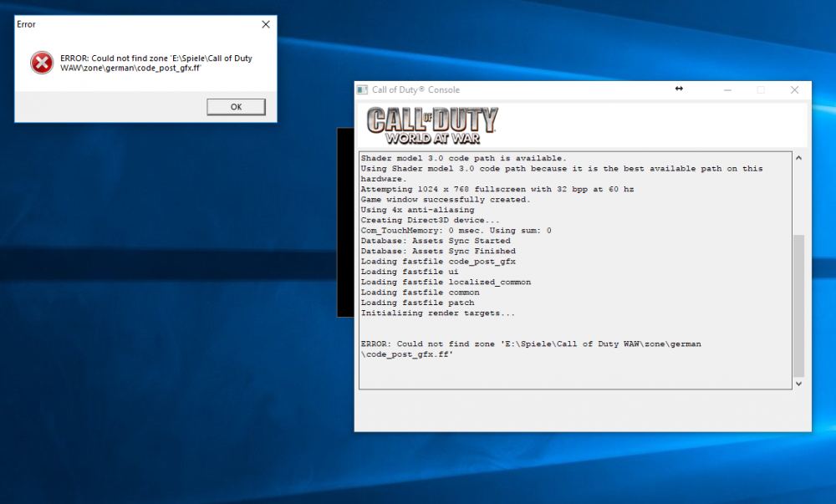Close the Call of Duty Console window
The height and width of the screenshot is (504, 836).
(794, 90)
